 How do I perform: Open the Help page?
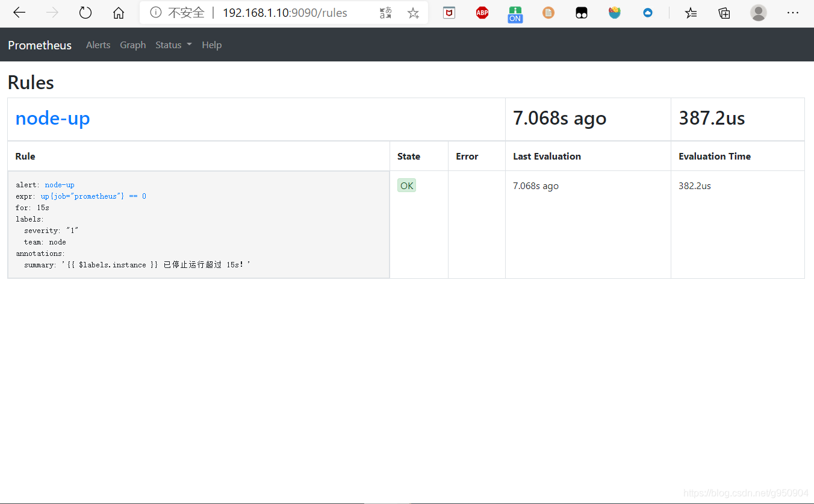[x=212, y=45]
